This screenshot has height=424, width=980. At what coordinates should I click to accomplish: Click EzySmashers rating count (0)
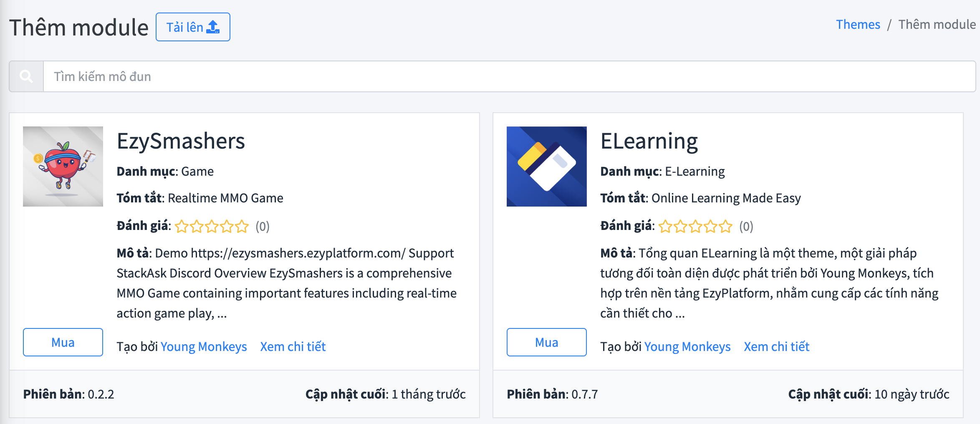click(263, 227)
